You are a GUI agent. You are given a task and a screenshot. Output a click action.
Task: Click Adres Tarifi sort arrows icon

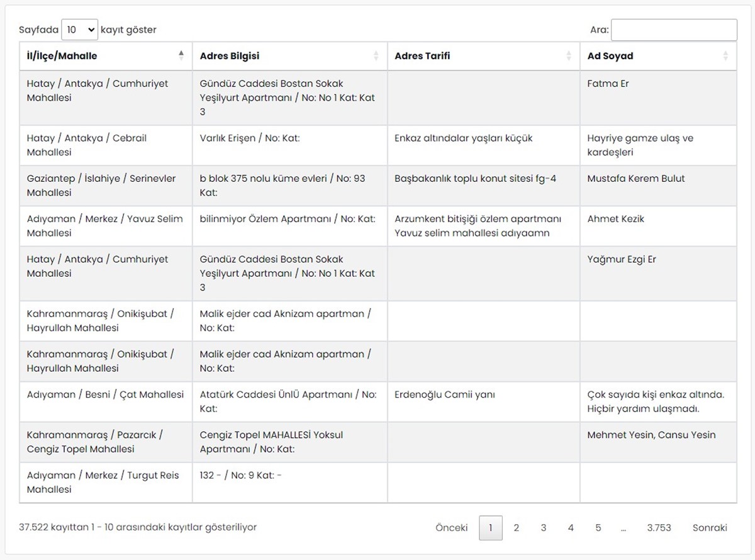[x=569, y=55]
